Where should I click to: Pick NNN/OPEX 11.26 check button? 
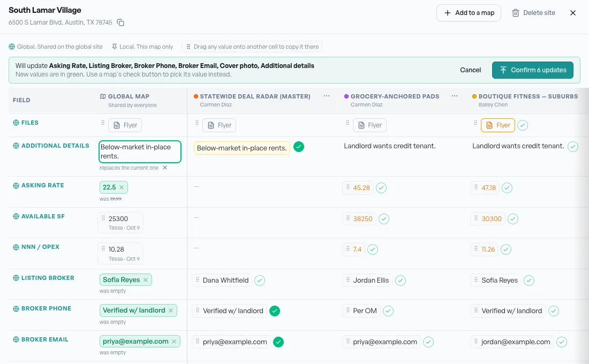click(x=506, y=249)
